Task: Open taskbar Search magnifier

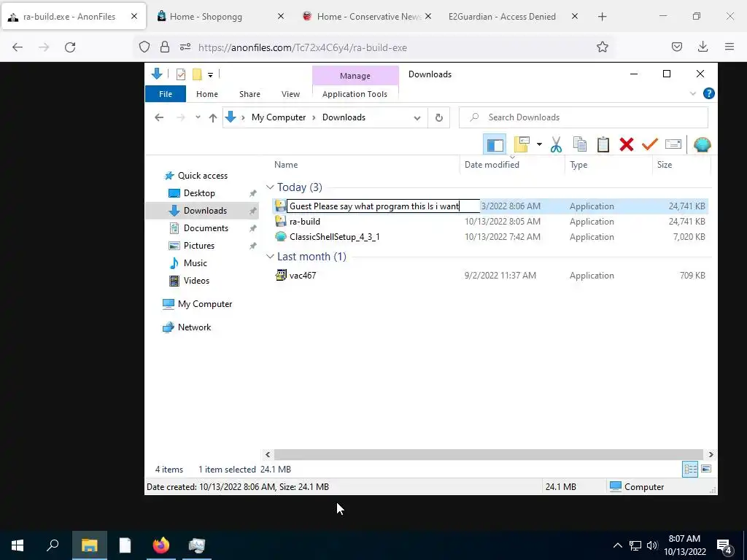Action: (x=53, y=545)
